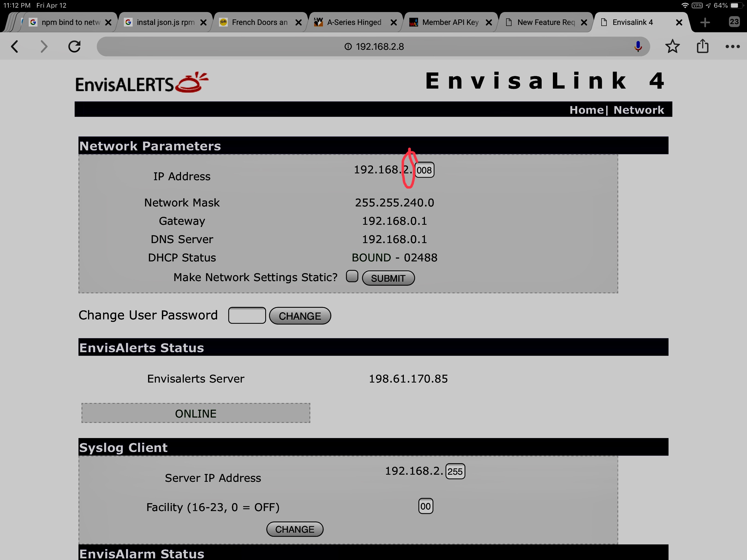Edit the IP Address last octet field 008

[424, 170]
